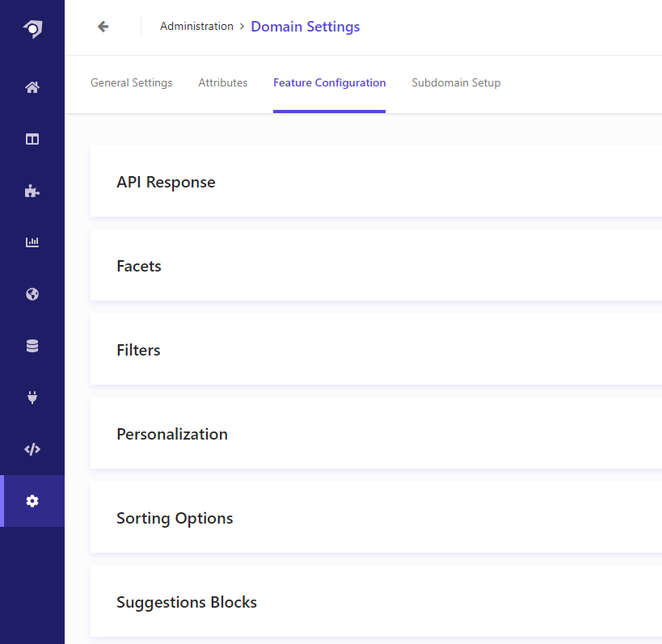Screen dimensions: 662x644
Task: Click the app logo in sidebar
Action: click(32, 29)
